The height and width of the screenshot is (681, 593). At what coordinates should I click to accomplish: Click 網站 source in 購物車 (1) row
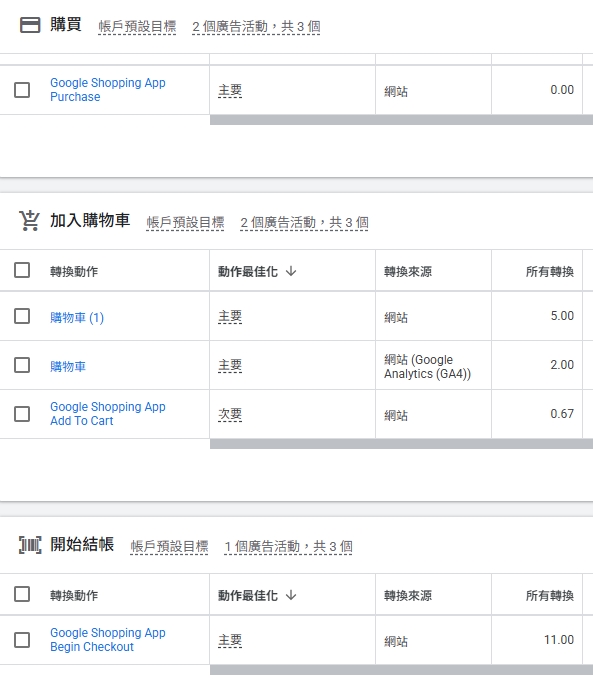[x=396, y=317]
